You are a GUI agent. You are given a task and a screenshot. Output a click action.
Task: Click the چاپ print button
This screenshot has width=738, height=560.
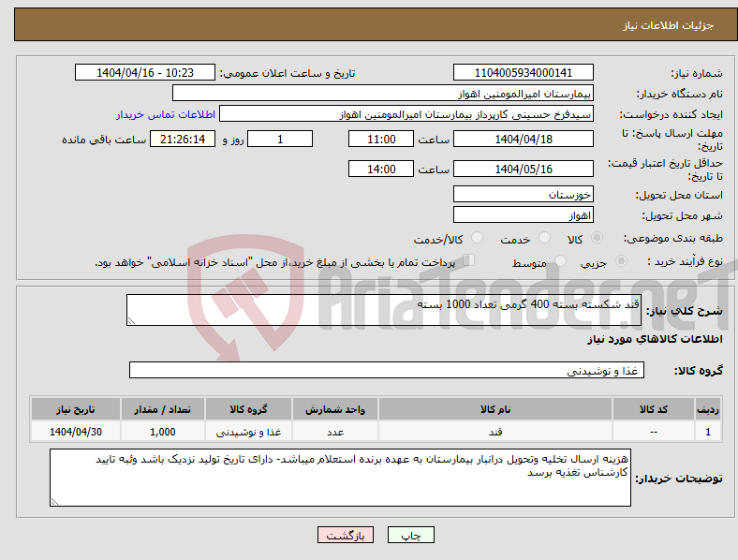point(411,535)
